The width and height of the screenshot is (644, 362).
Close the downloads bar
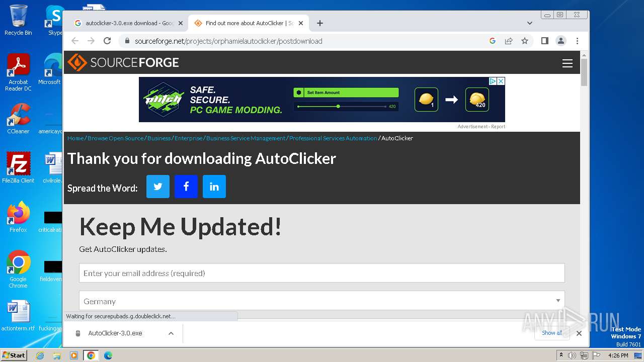coord(579,333)
